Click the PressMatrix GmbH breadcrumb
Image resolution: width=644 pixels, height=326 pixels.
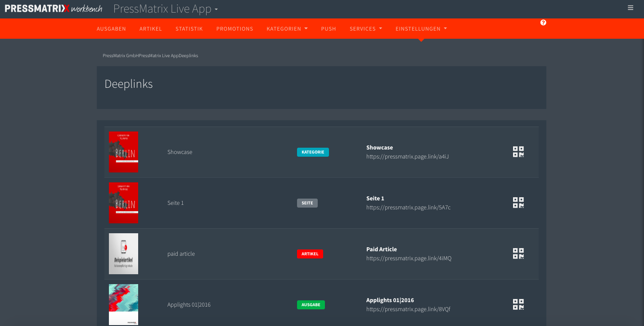click(x=121, y=56)
